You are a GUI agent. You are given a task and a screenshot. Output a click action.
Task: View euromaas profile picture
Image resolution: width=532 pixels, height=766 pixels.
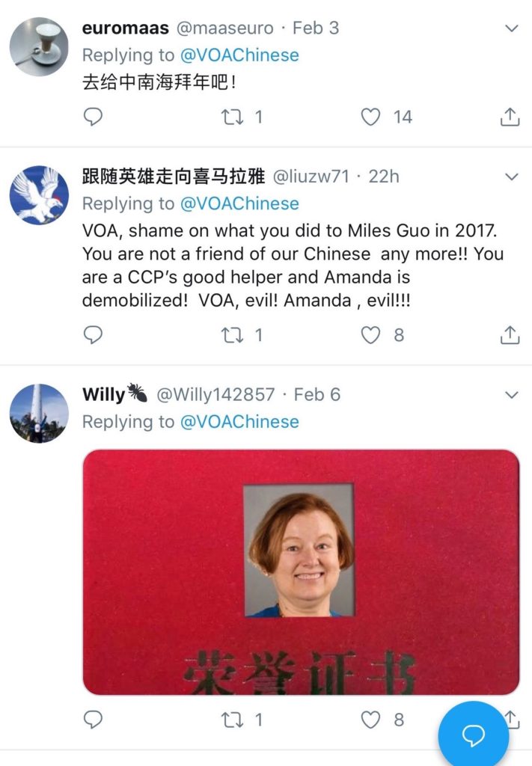[x=39, y=46]
